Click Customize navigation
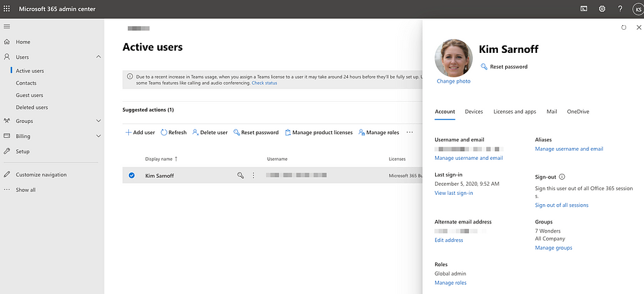Image resolution: width=644 pixels, height=294 pixels. (x=41, y=174)
